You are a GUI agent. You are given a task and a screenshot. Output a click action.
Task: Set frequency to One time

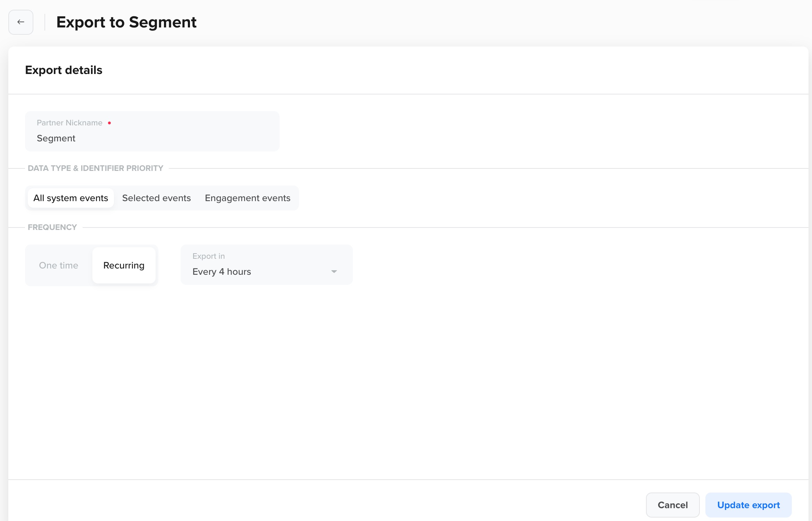pyautogui.click(x=59, y=265)
